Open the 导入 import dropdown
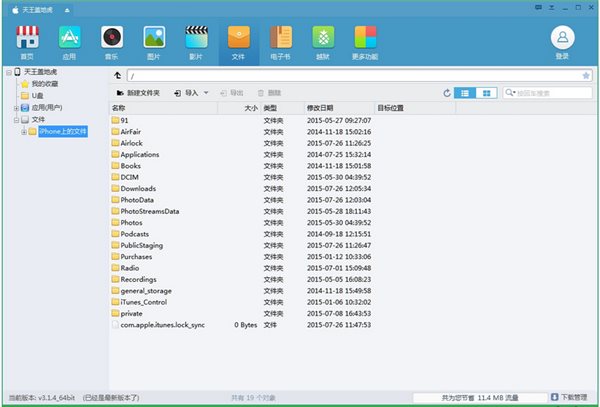Viewport: 600px width, 407px height. 191,93
